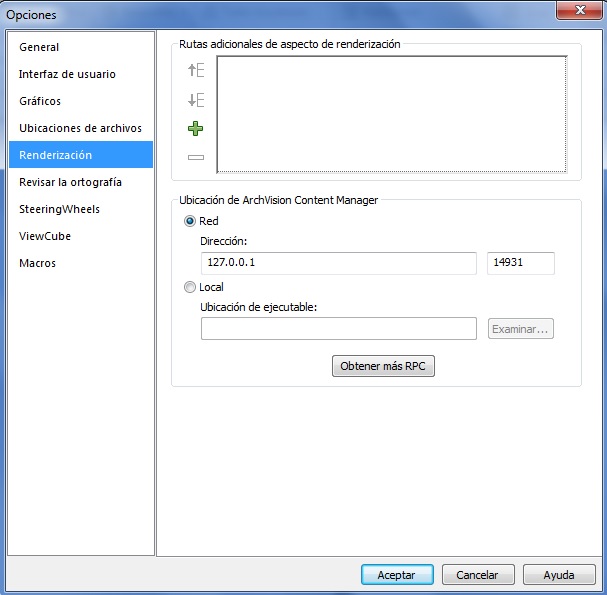Open the Gráficos settings section

(40, 101)
